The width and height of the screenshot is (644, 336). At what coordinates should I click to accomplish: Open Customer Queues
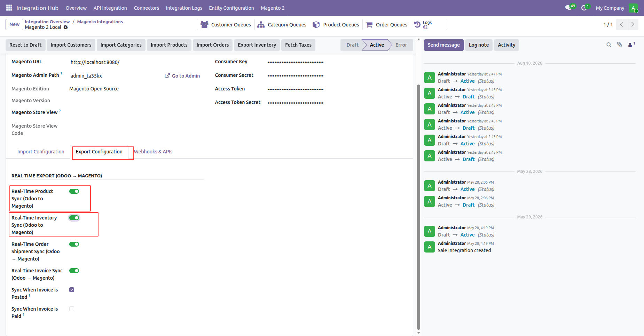pos(226,25)
